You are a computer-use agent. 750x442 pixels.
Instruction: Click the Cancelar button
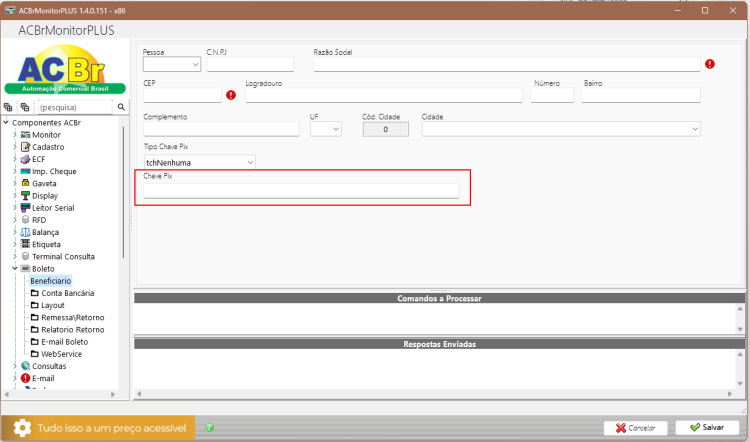[x=635, y=428]
